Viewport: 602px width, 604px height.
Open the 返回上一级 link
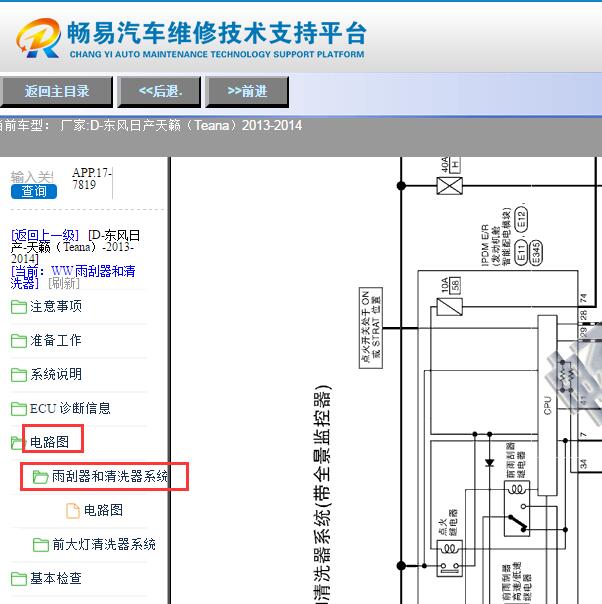(x=45, y=235)
